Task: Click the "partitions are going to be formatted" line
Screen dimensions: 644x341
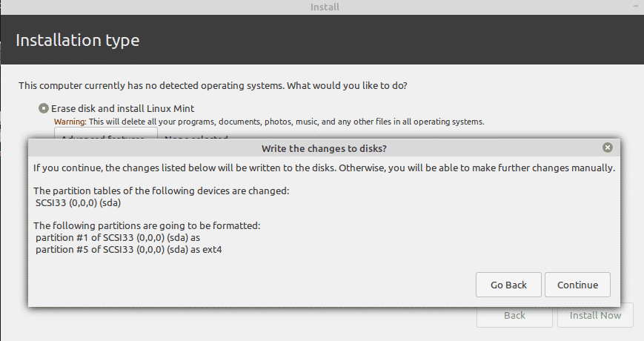Action: (x=147, y=225)
